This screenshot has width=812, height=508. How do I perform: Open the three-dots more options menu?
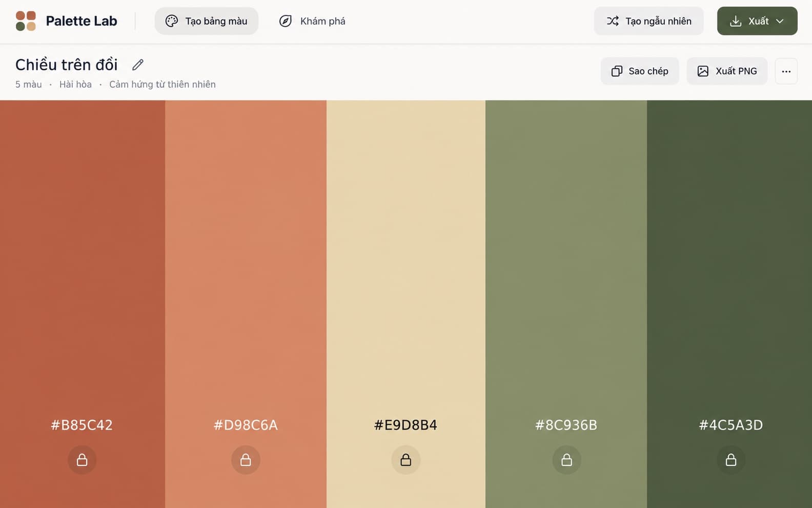point(786,71)
